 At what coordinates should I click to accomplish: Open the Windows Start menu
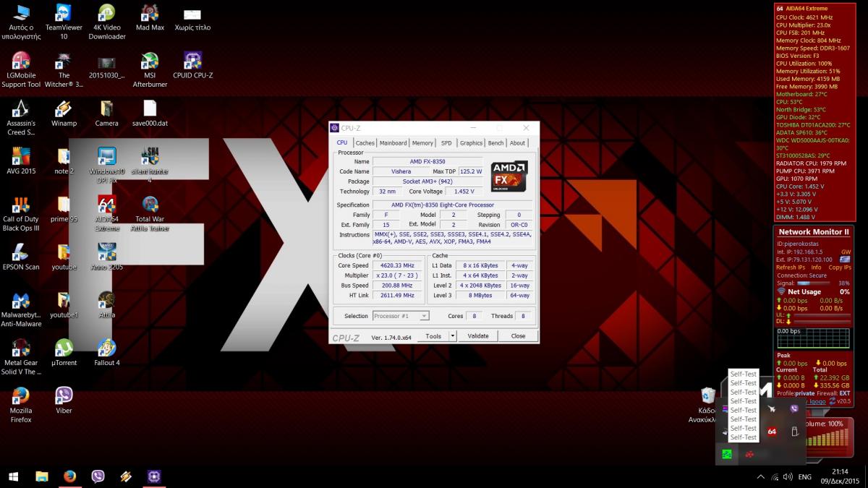pyautogui.click(x=13, y=476)
